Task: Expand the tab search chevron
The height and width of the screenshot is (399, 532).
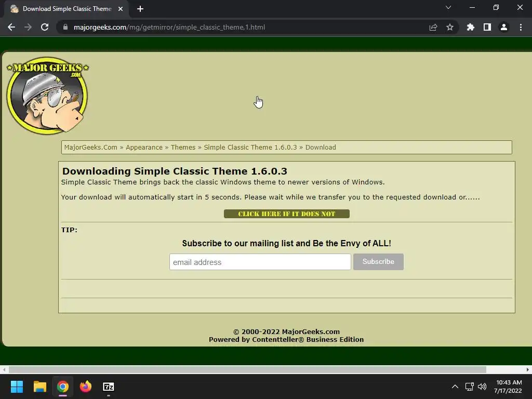Action: click(448, 7)
